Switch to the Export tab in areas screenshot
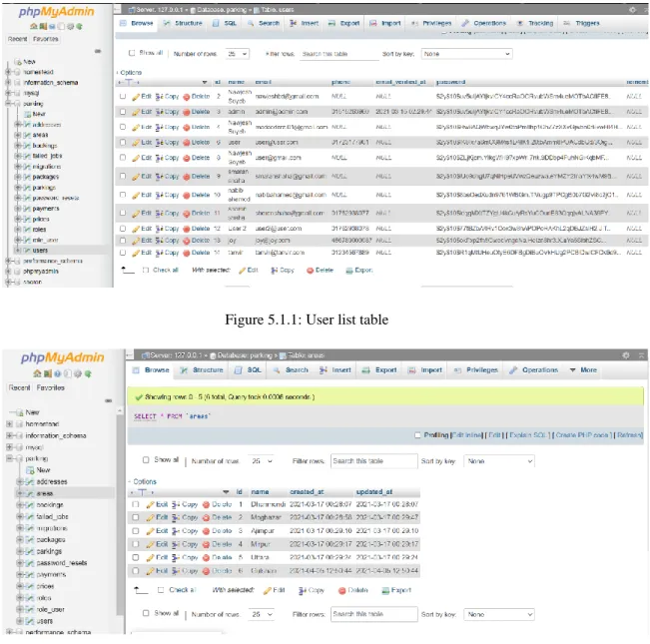 (x=380, y=370)
